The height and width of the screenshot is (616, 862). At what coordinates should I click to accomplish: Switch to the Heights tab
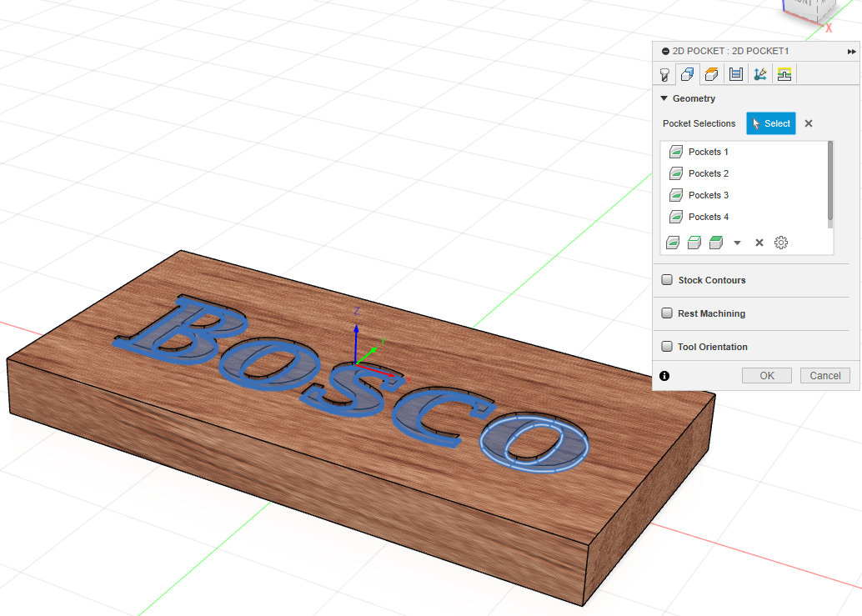[712, 74]
